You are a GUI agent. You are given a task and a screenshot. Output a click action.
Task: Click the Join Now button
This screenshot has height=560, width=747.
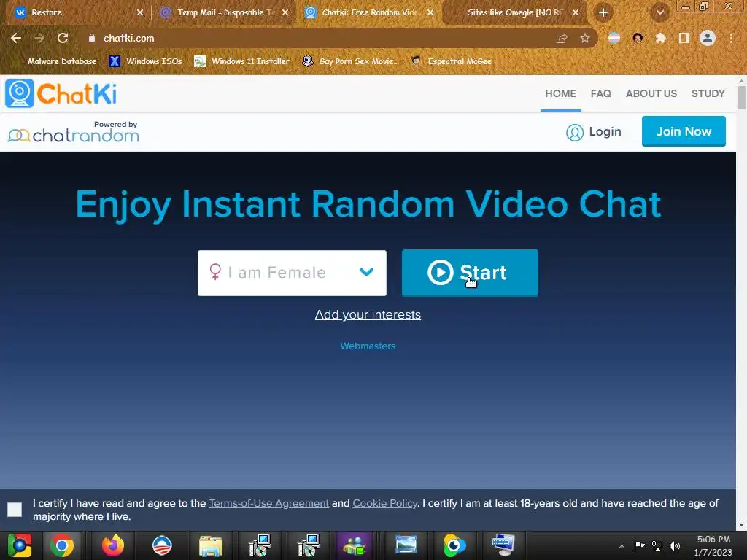[684, 131]
